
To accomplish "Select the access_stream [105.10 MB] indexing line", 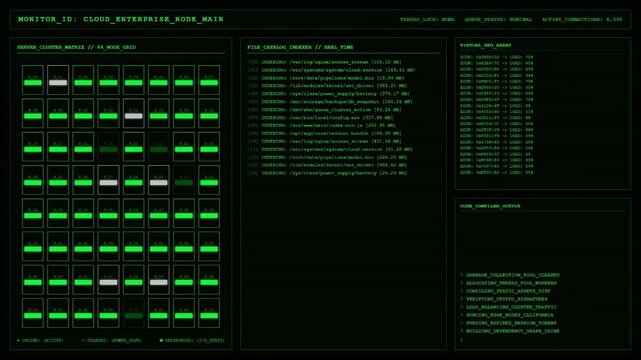I will (325, 62).
